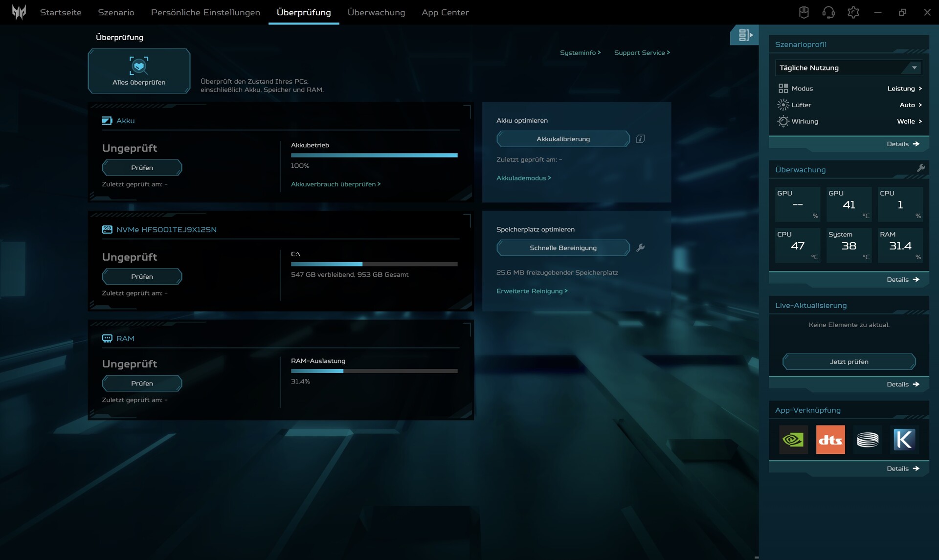939x560 pixels.
Task: Launch the DTS audio app shortcut
Action: [x=830, y=440]
